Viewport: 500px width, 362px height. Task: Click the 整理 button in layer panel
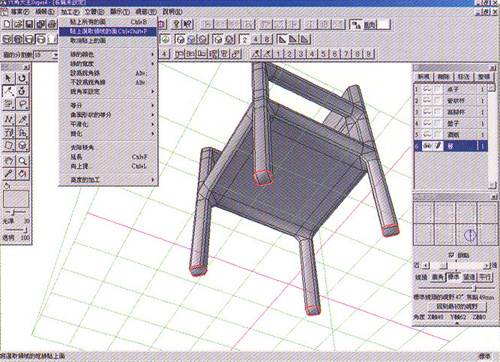tap(484, 77)
